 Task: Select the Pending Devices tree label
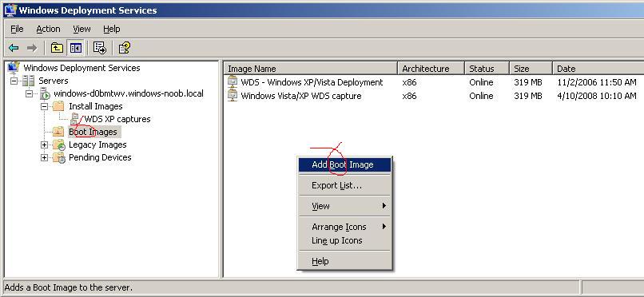(x=100, y=157)
